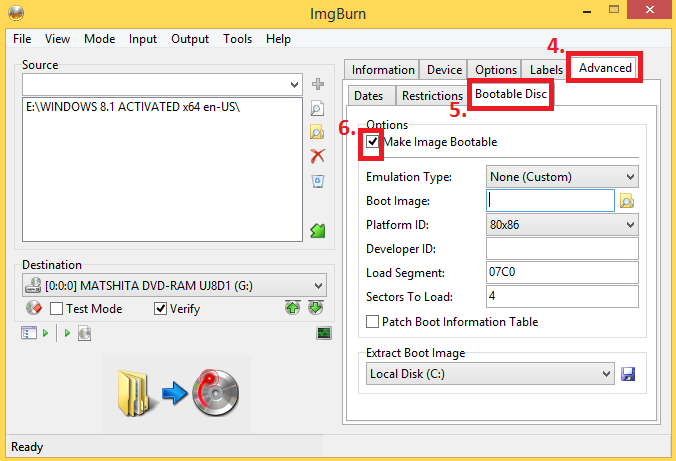The width and height of the screenshot is (676, 461).
Task: Browse for a folder using folder magnifier icon
Action: [317, 132]
